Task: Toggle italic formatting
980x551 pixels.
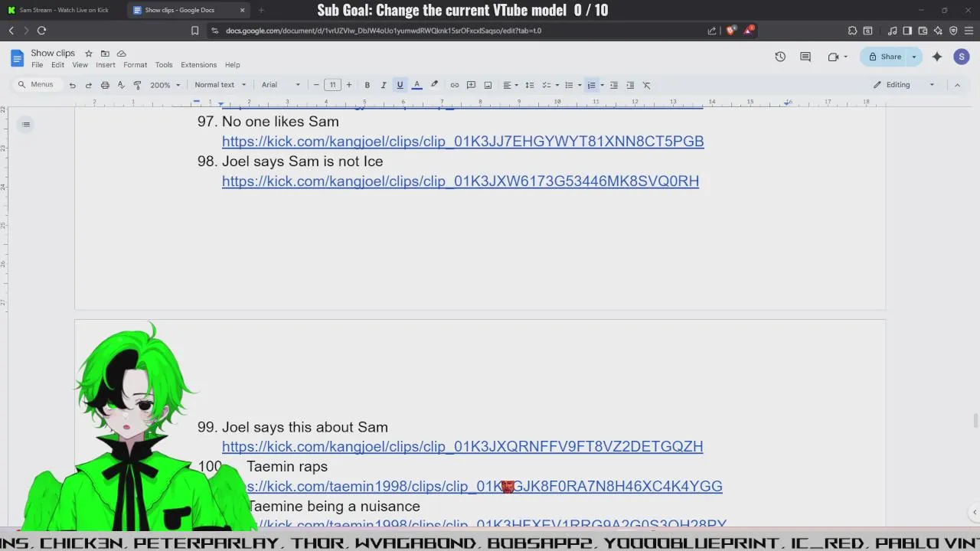Action: (384, 85)
